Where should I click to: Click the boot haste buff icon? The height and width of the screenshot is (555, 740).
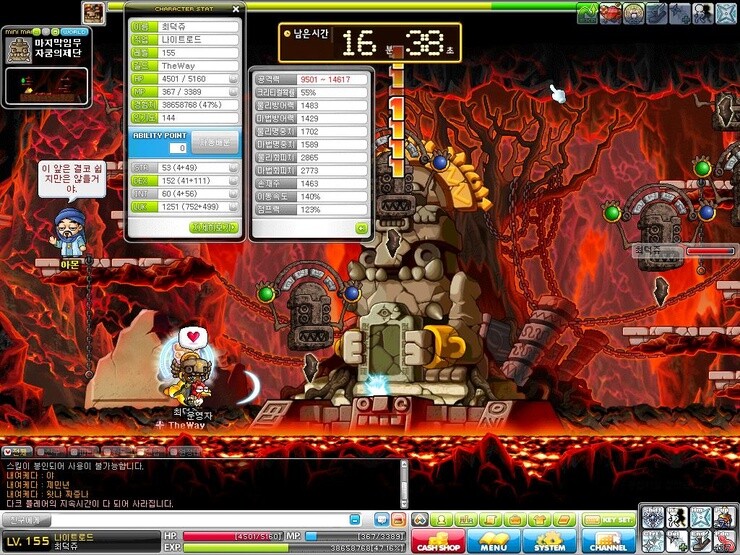657,13
